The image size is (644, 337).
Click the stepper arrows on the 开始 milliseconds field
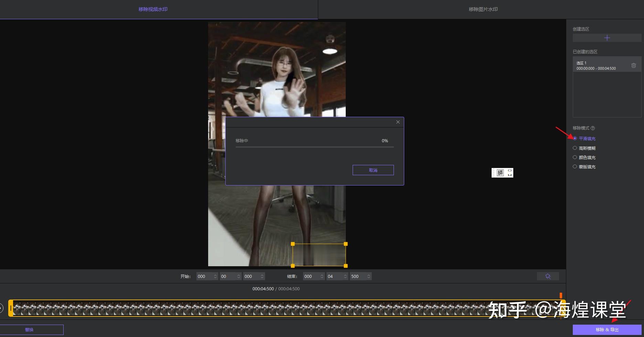[262, 276]
